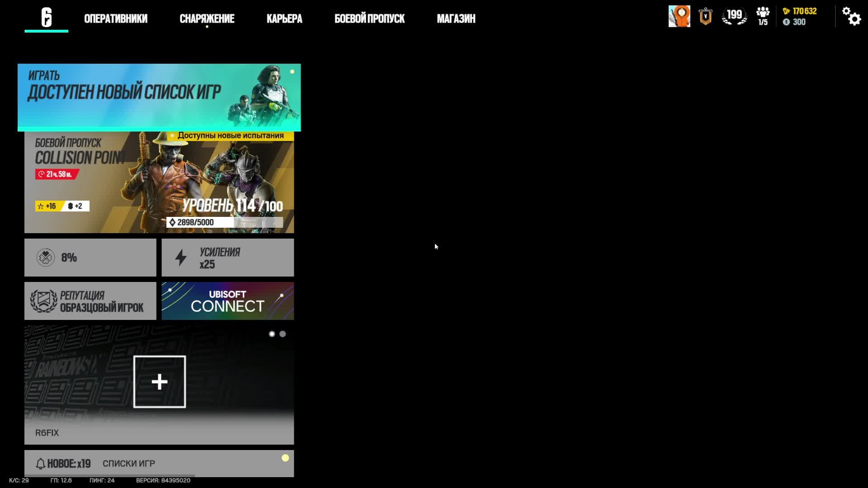The height and width of the screenshot is (488, 868).
Task: Click the 8% progress tile
Action: tap(90, 258)
